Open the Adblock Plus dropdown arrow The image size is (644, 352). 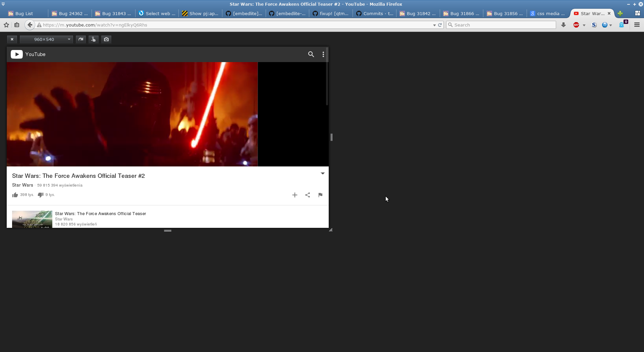584,25
